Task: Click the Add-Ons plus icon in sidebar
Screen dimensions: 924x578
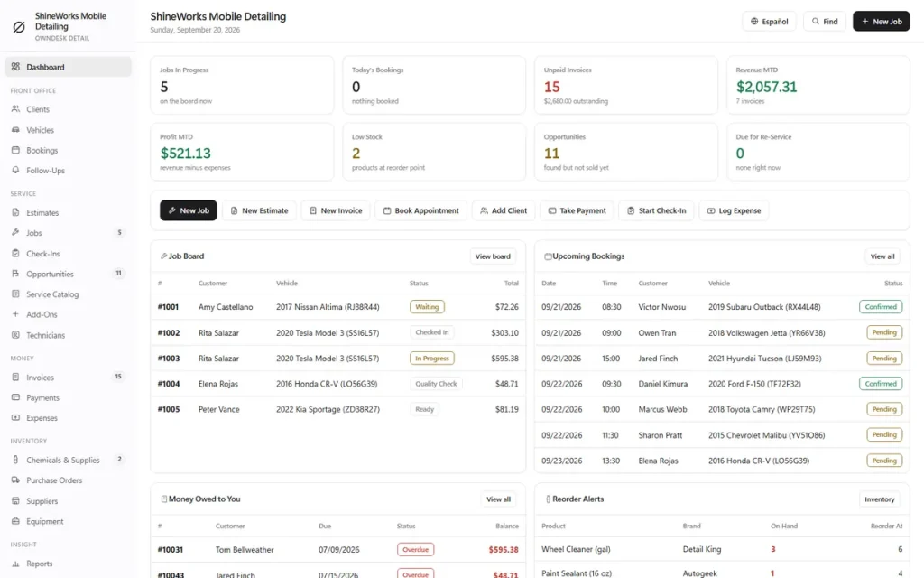Action: pyautogui.click(x=16, y=314)
